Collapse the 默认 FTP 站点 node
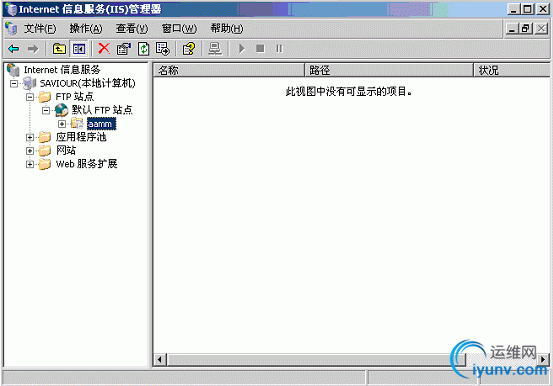The image size is (553, 386). (x=46, y=110)
